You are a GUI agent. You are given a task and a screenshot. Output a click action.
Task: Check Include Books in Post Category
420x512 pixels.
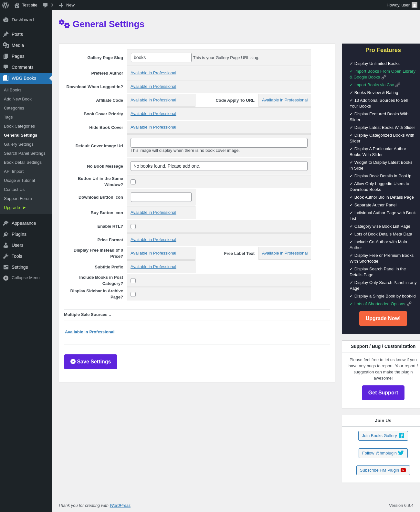(133, 281)
